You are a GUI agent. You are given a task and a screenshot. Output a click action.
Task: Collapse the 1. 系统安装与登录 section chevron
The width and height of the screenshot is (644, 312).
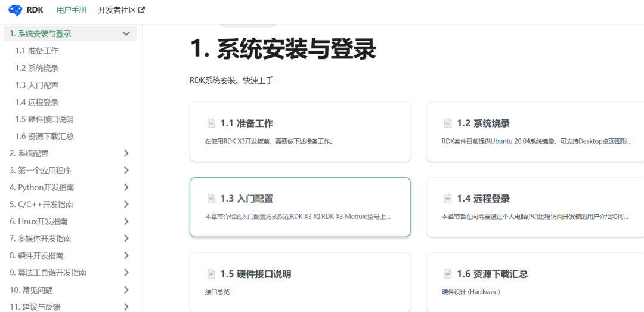[x=126, y=34]
